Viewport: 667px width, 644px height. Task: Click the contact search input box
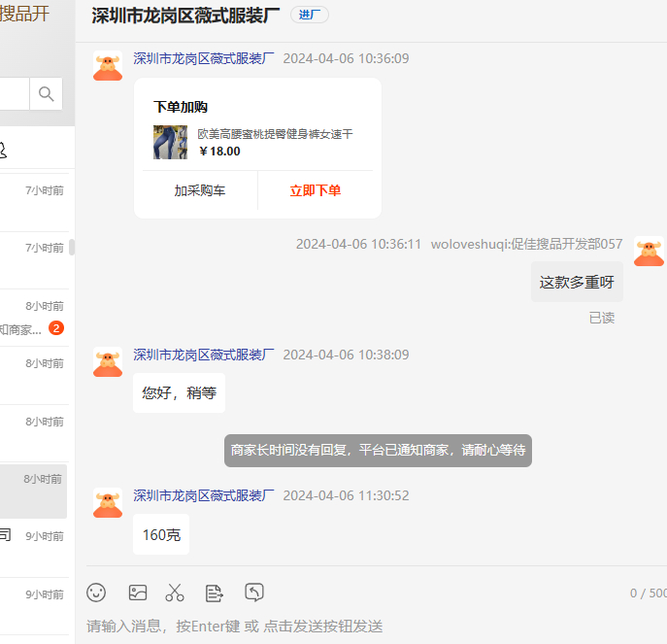[x=14, y=94]
